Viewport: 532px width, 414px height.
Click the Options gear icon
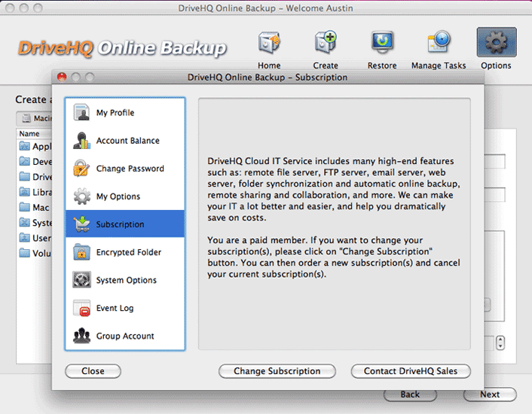tap(496, 44)
